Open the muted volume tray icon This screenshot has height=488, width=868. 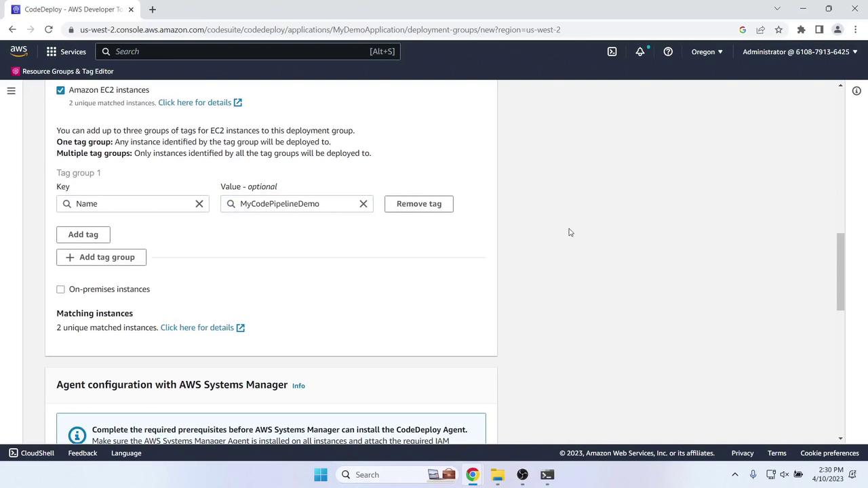tap(785, 475)
